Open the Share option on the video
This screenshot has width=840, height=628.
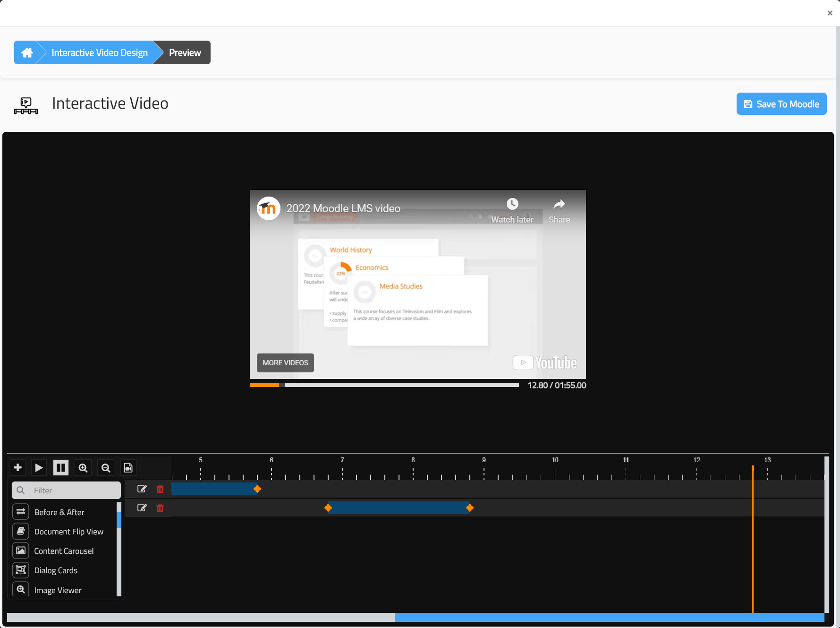tap(559, 210)
